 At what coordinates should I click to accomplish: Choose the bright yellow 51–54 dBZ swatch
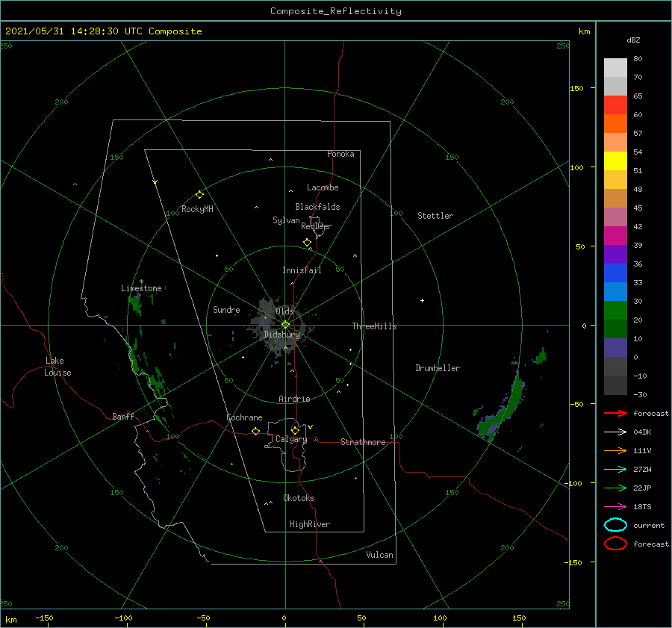pos(615,161)
